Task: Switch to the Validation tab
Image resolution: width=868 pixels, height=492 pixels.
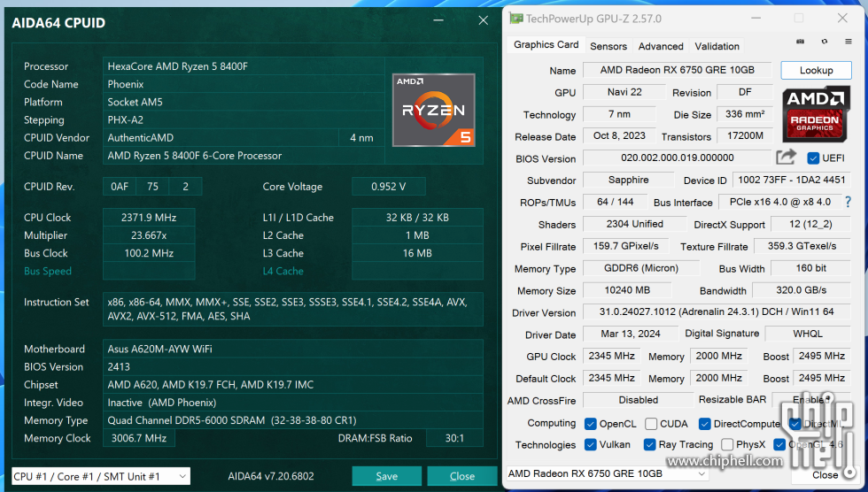Action: pyautogui.click(x=717, y=46)
